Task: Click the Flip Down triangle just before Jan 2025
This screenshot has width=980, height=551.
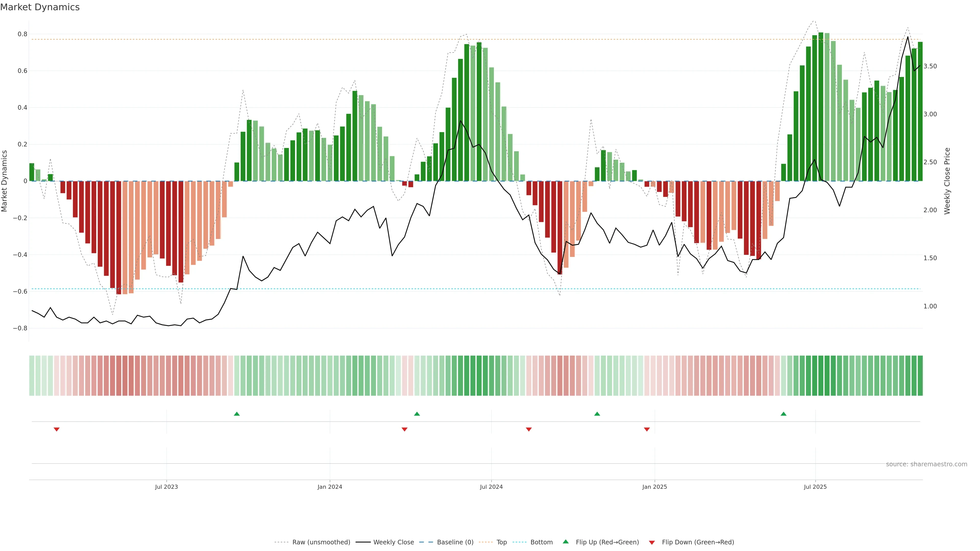Action: 647,429
